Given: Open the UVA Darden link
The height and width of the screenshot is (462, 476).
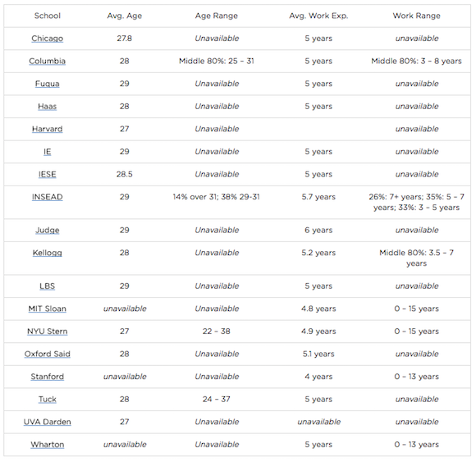Looking at the screenshot, I should point(48,422).
